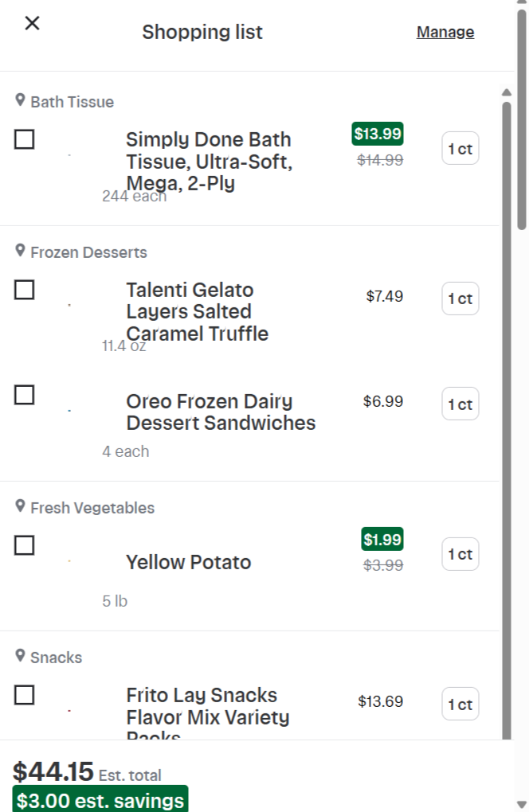This screenshot has height=812, width=529.
Task: Tick the Oreo Frozen Dairy Dessert checkbox
Action: tap(25, 395)
